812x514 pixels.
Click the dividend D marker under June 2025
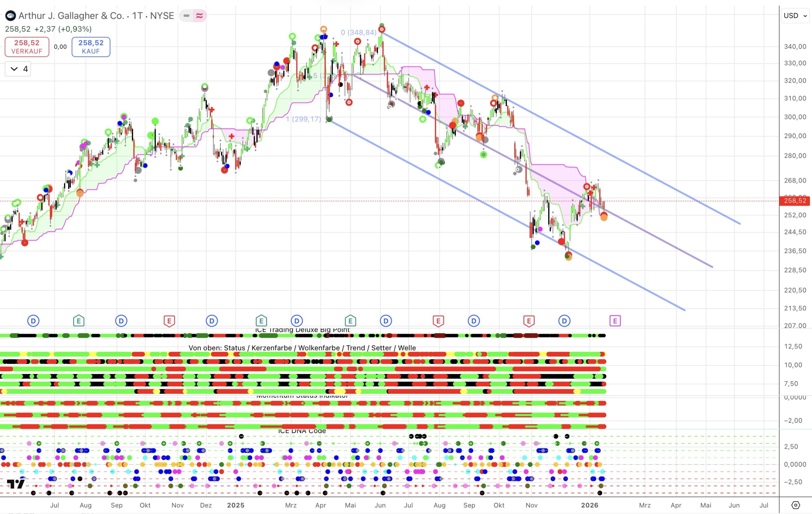click(x=386, y=321)
